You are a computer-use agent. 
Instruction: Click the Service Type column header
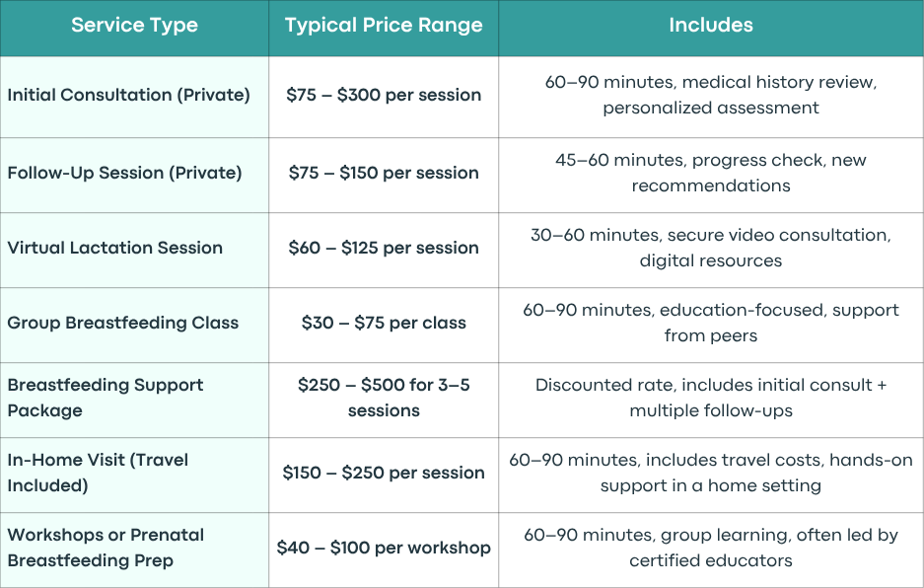click(134, 26)
